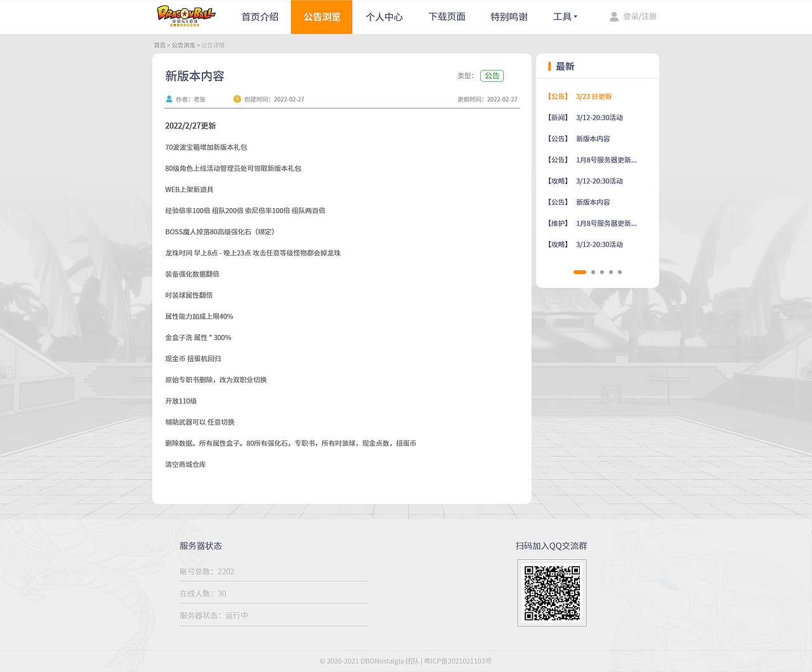Click the Dragon Ball site logo
This screenshot has width=812, height=672.
coord(185,16)
